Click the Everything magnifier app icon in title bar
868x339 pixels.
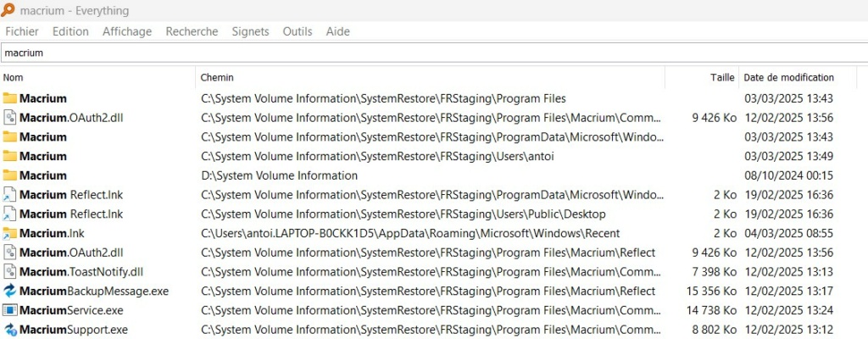pyautogui.click(x=8, y=10)
